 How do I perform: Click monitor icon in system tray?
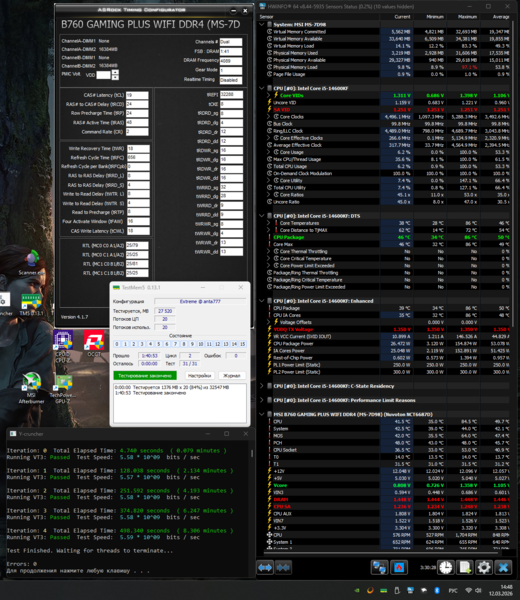pyautogui.click(x=410, y=590)
